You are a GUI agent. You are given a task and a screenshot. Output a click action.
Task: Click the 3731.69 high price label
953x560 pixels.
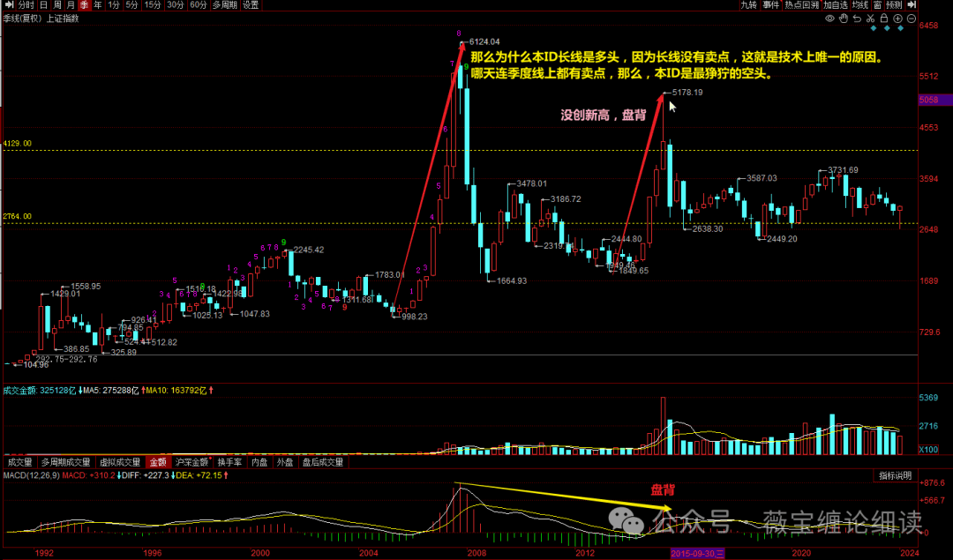tap(843, 170)
